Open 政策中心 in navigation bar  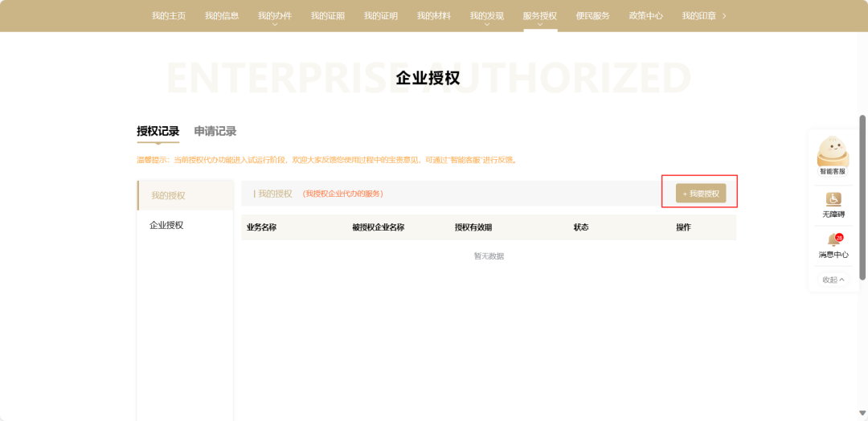tap(646, 16)
